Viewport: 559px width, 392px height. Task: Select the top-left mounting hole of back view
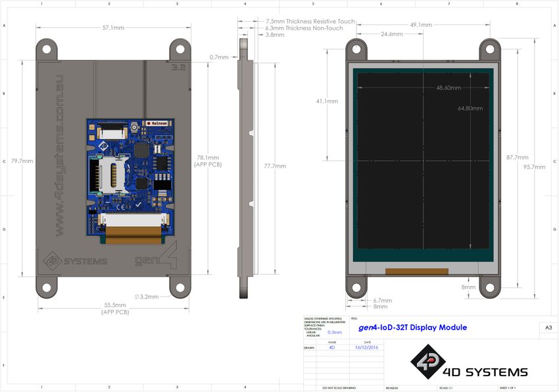click(47, 49)
